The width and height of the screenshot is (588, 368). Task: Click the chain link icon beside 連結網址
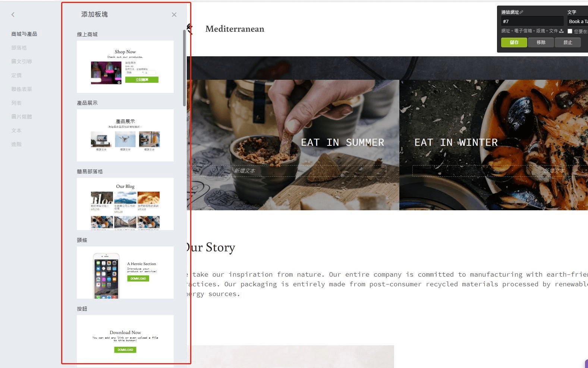(522, 12)
